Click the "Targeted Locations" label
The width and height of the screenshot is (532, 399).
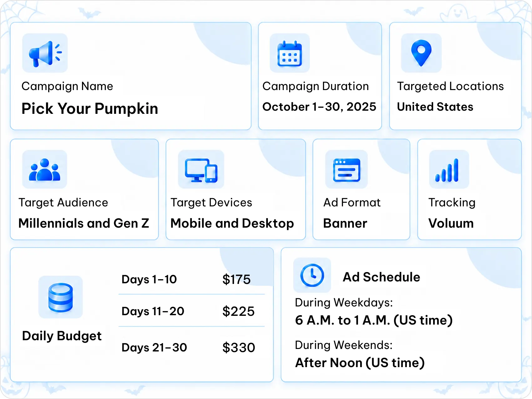point(451,86)
